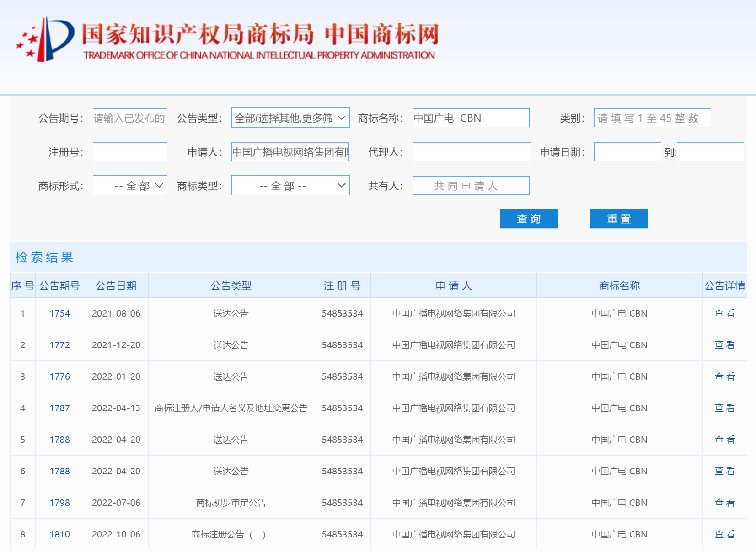Click the 商标名称 column header

pos(619,286)
